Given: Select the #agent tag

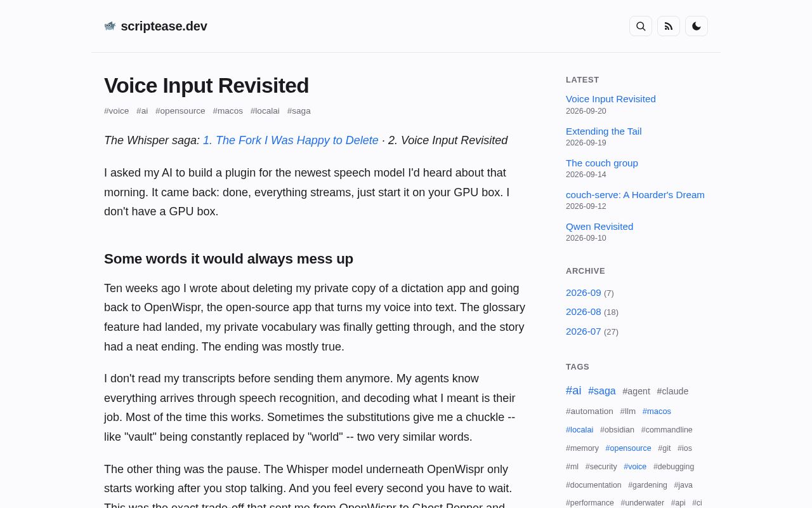Looking at the screenshot, I should pyautogui.click(x=636, y=391).
